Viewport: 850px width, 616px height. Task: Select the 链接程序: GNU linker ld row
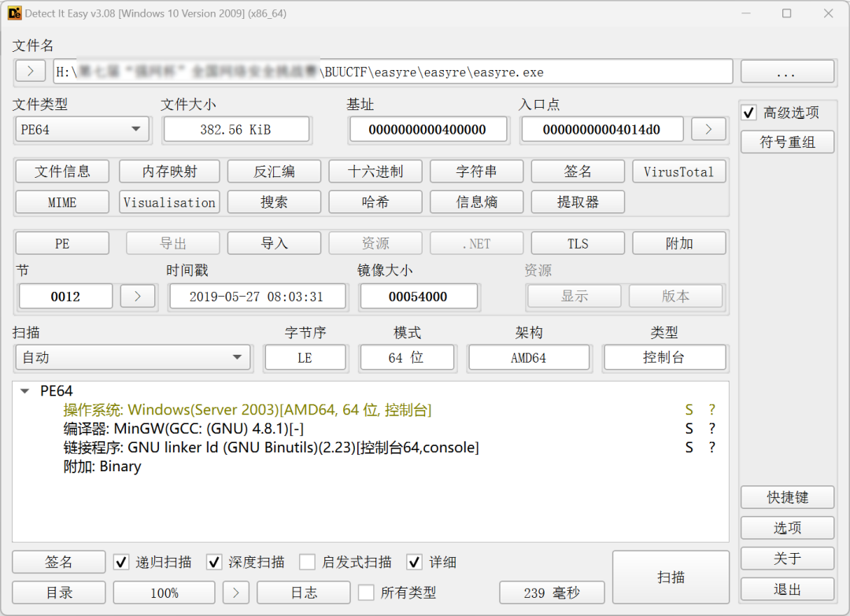point(370,448)
